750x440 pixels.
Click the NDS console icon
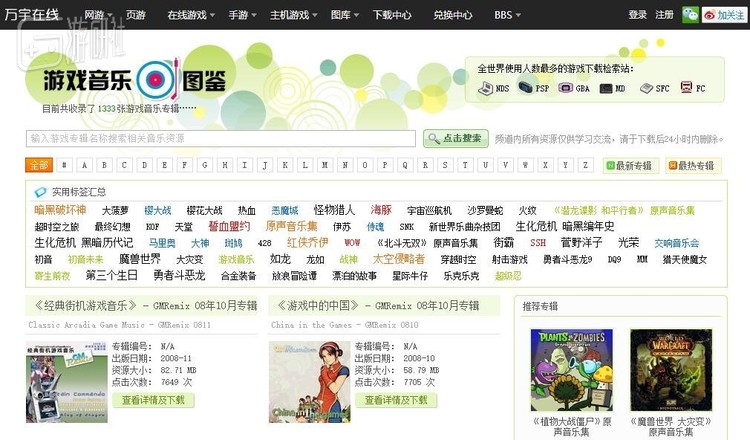(x=486, y=88)
